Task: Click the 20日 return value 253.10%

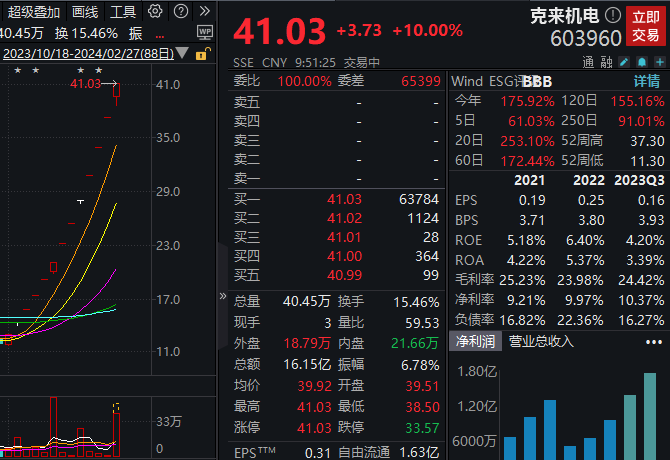Action: (x=527, y=141)
